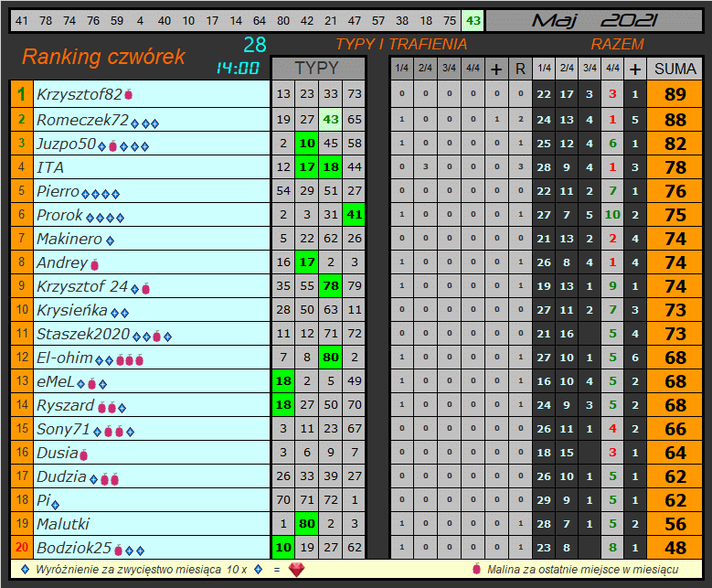Select player name Krysieńka
712x588 pixels.
[x=71, y=310]
